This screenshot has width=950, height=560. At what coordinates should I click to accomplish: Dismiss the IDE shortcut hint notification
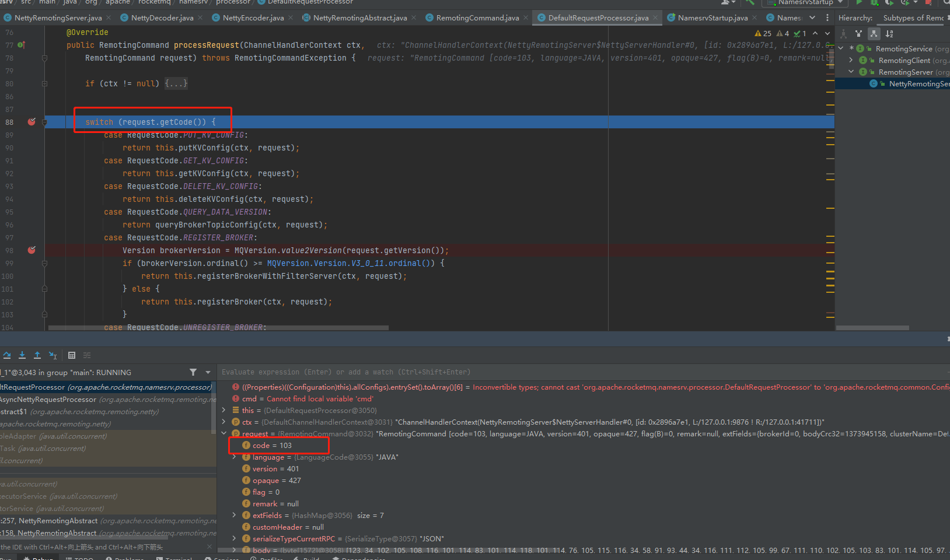[x=209, y=547]
